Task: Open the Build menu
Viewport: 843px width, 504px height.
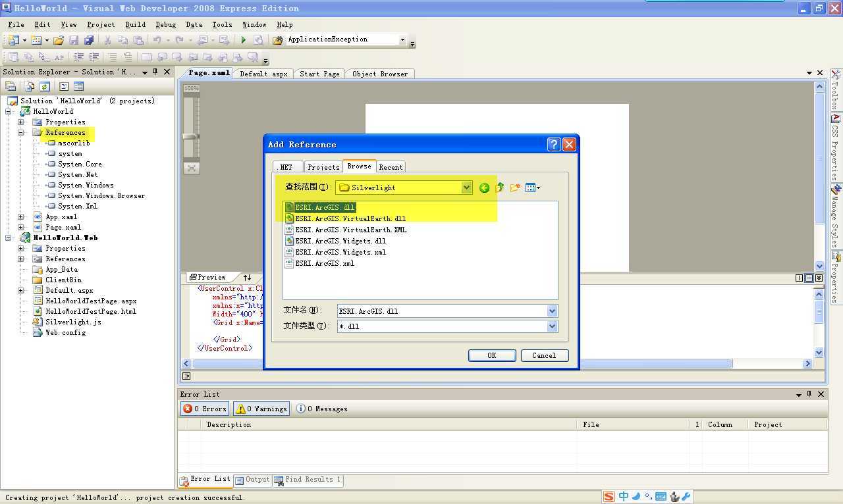Action: (x=135, y=24)
